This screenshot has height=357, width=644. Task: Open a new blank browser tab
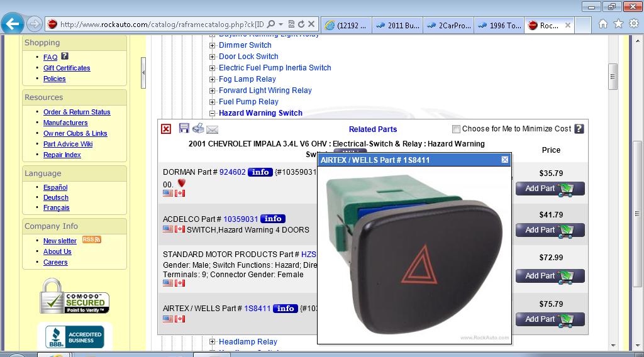point(583,25)
